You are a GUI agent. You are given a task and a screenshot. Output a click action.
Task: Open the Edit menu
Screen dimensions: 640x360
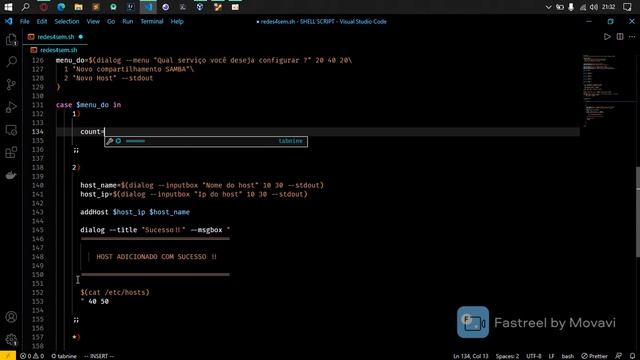click(42, 22)
